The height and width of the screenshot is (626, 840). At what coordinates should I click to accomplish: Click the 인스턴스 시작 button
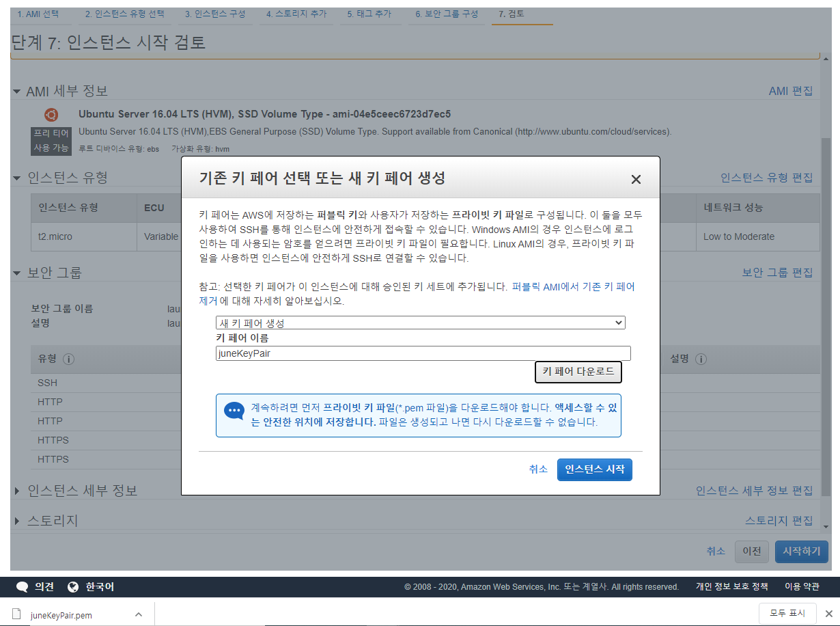coord(595,469)
